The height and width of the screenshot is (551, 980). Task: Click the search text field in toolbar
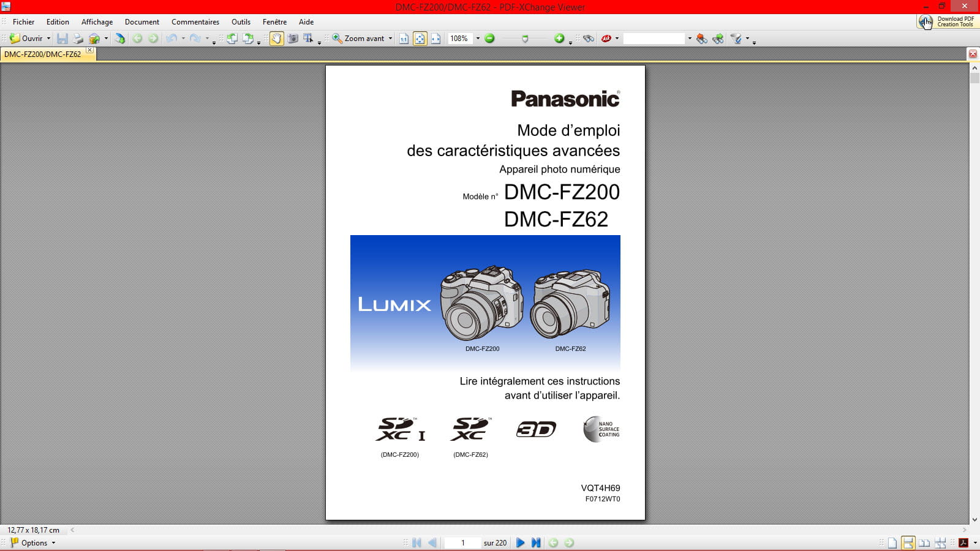coord(654,39)
